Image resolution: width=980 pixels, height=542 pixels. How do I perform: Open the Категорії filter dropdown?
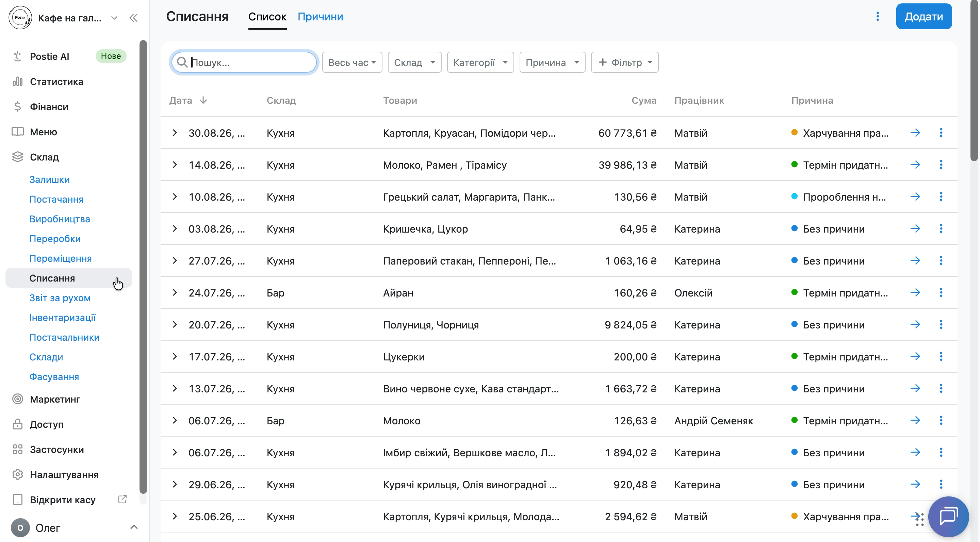tap(480, 62)
